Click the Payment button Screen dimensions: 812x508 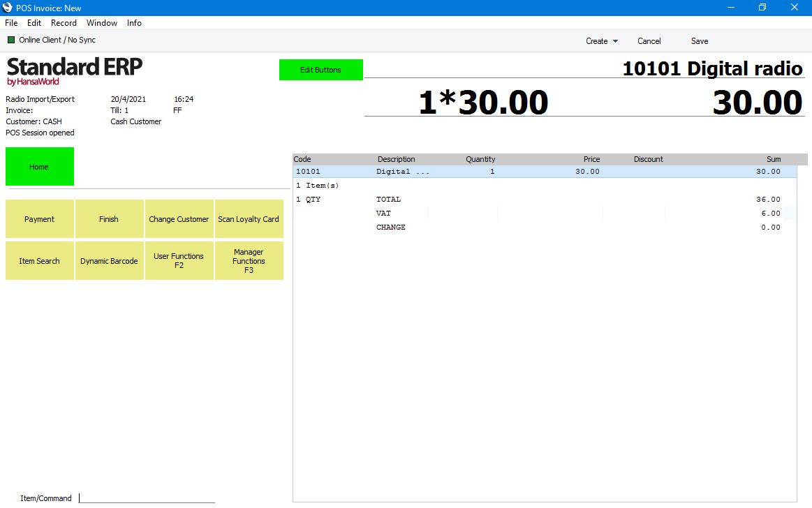[39, 219]
